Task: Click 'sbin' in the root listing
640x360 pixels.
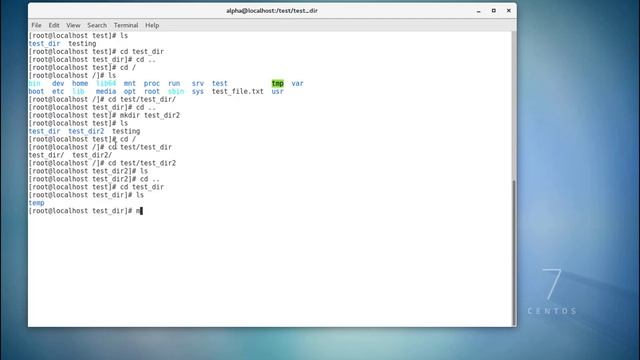Action: click(176, 91)
